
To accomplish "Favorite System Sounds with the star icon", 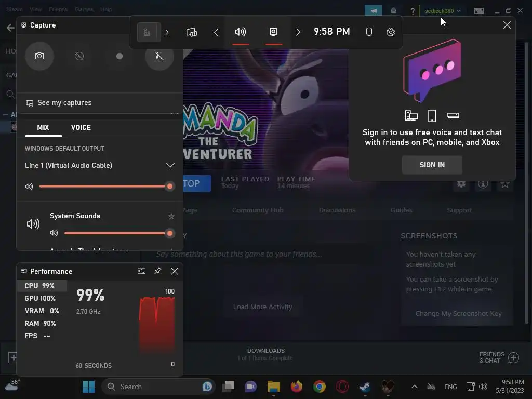I will tap(171, 216).
